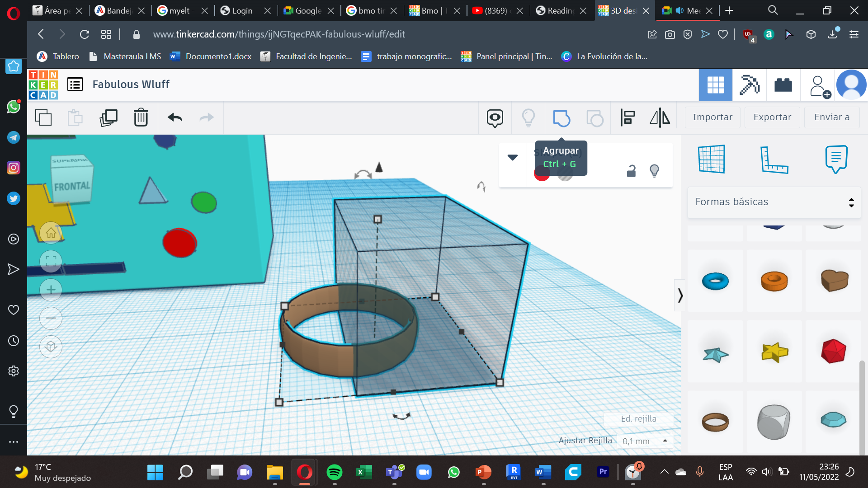Select the Importar tab option

(x=712, y=117)
